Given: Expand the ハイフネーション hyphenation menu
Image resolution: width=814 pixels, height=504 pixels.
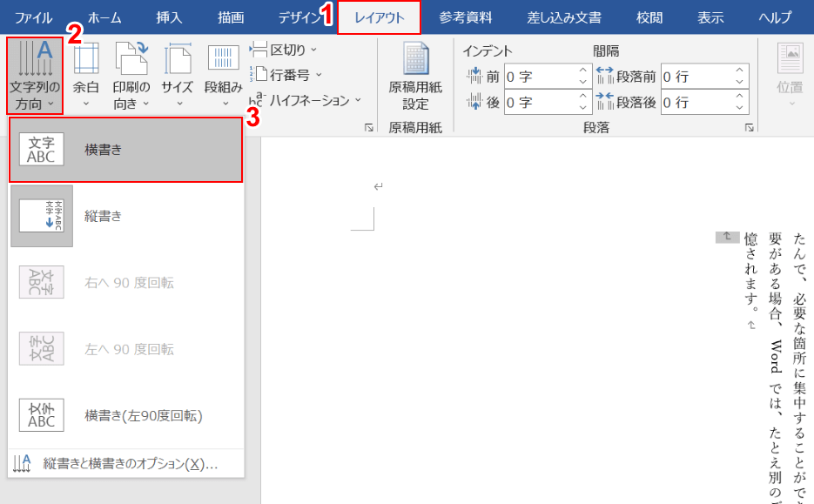Looking at the screenshot, I should point(305,100).
